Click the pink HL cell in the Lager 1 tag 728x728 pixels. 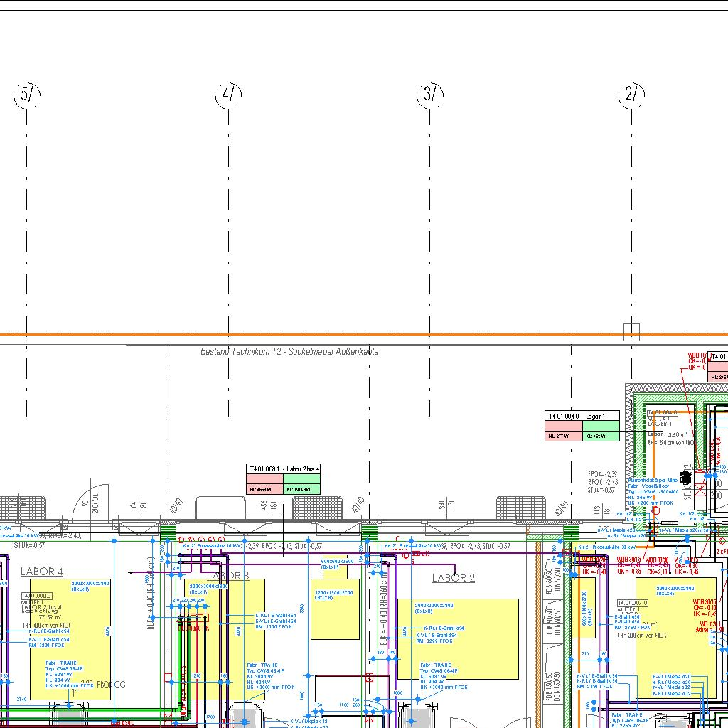563,436
